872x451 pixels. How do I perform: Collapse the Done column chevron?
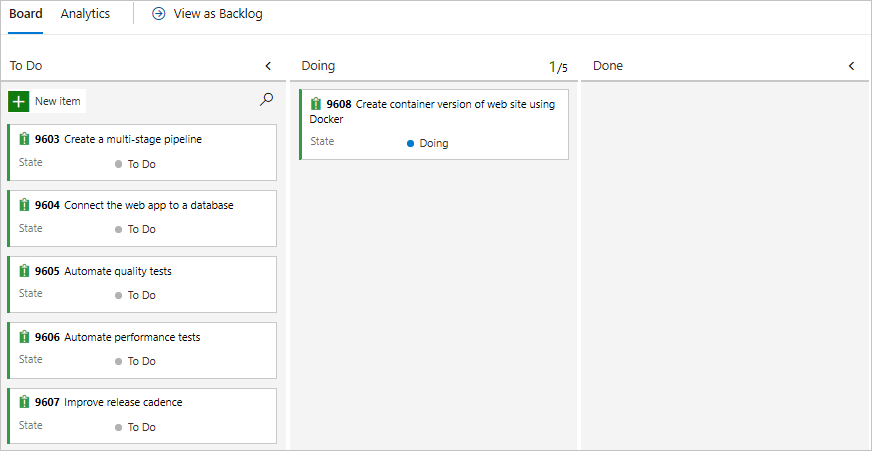tap(852, 66)
